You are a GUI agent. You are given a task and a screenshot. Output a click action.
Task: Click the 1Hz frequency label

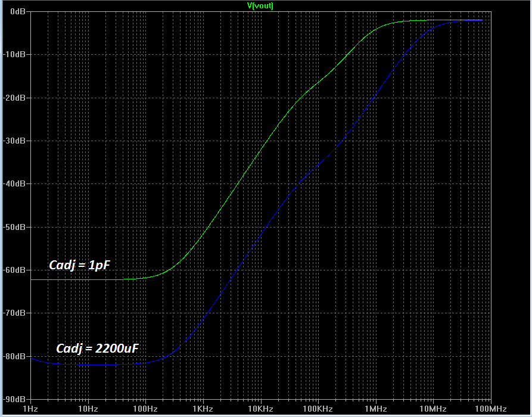click(x=30, y=409)
